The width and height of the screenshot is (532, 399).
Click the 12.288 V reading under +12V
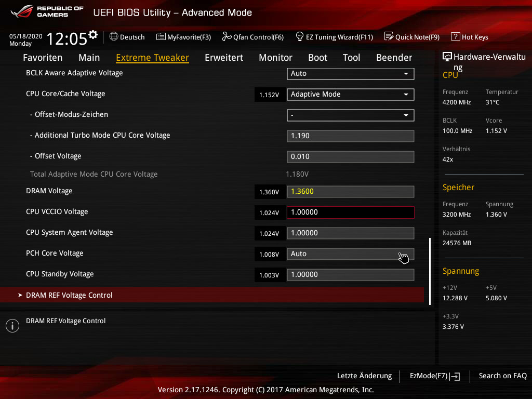455,298
